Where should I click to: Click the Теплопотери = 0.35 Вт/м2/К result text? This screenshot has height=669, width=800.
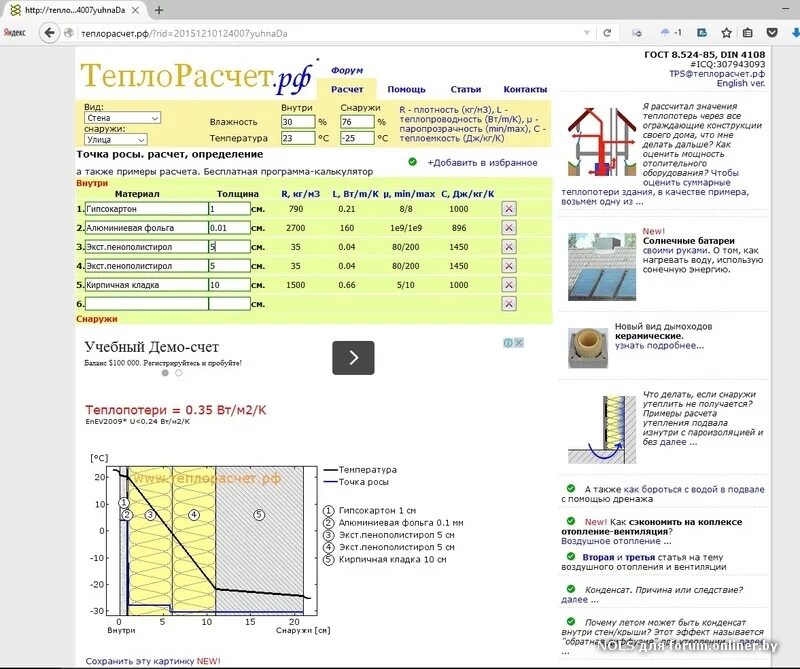pos(176,410)
